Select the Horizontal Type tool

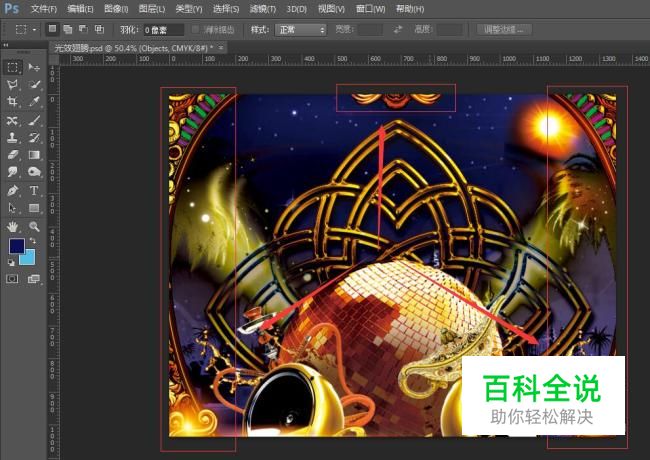34,191
